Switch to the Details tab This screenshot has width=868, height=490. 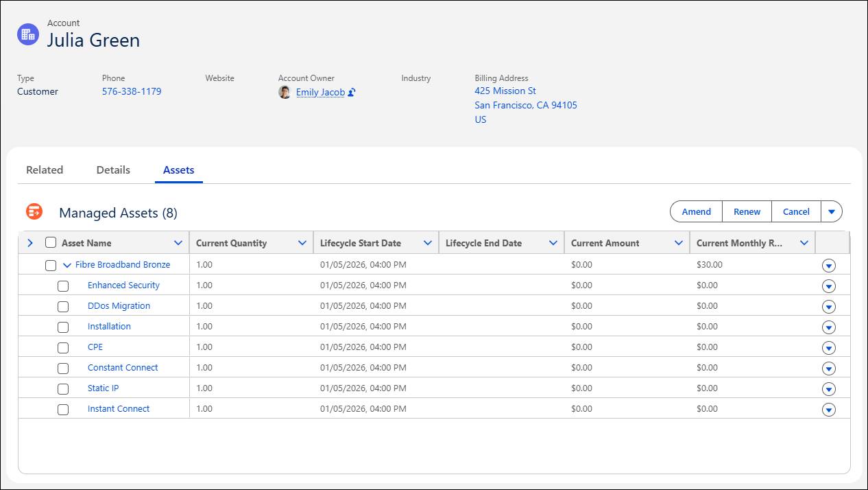click(113, 170)
